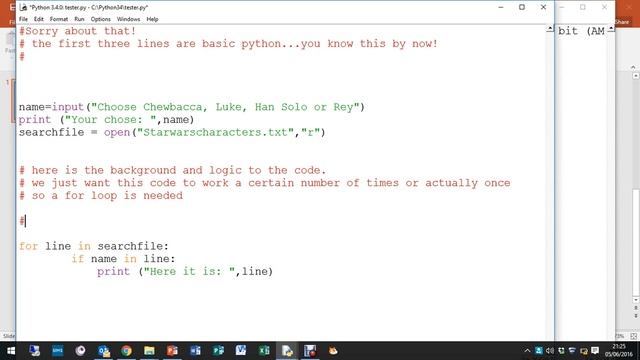Open the Windows Start menu
Image resolution: width=640 pixels, height=360 pixels.
(11, 351)
